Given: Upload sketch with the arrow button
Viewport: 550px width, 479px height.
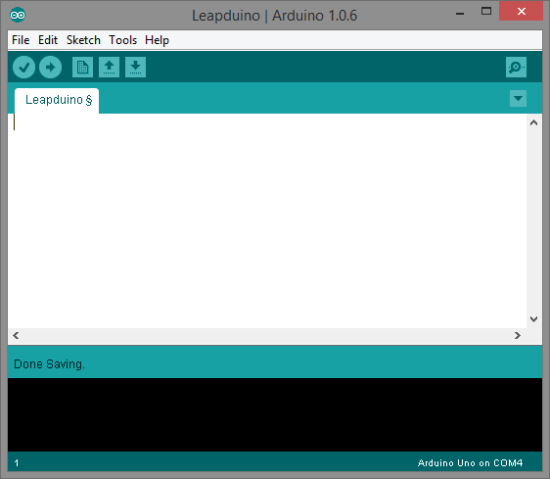Looking at the screenshot, I should [51, 67].
